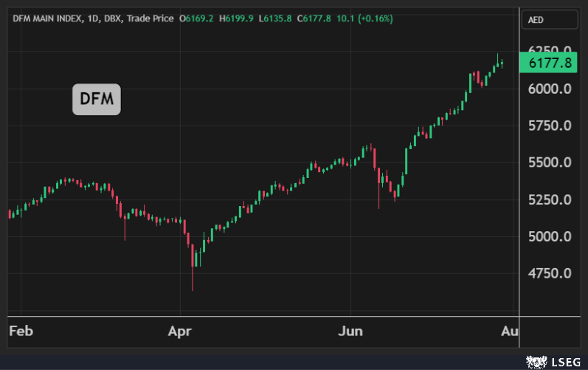Click the 6000.0 price axis label
This screenshot has width=588, height=370.
550,89
